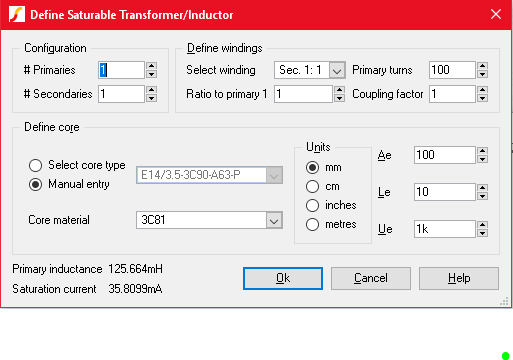Click the # Primaries input field

(x=121, y=70)
